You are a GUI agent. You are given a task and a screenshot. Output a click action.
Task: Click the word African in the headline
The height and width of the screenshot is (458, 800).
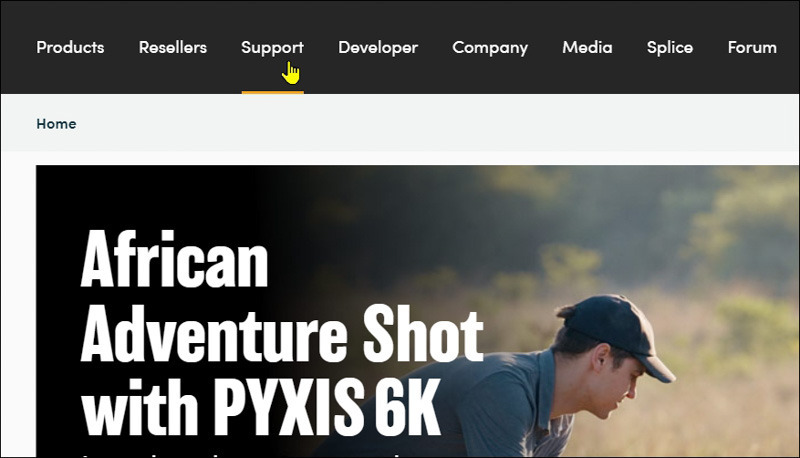click(x=174, y=259)
